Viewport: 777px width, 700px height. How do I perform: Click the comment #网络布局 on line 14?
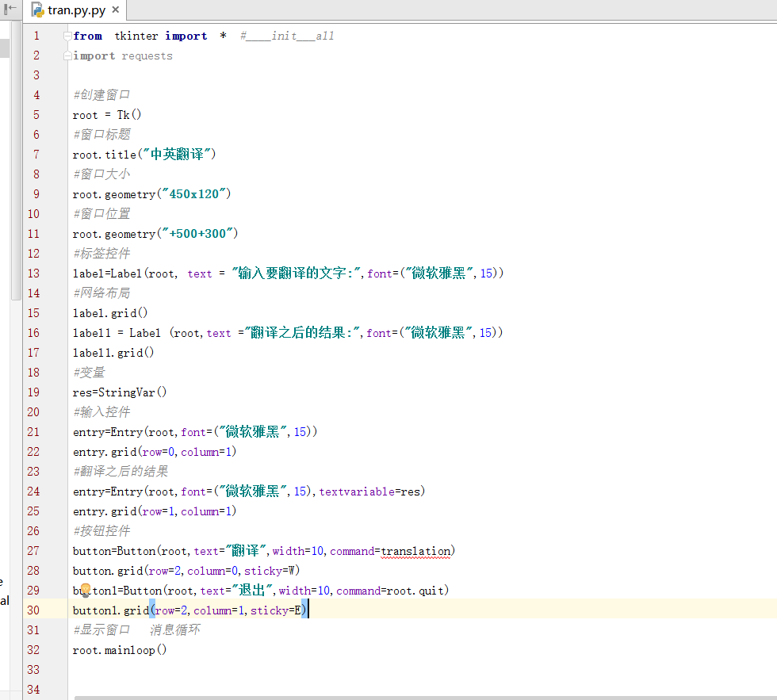click(101, 293)
